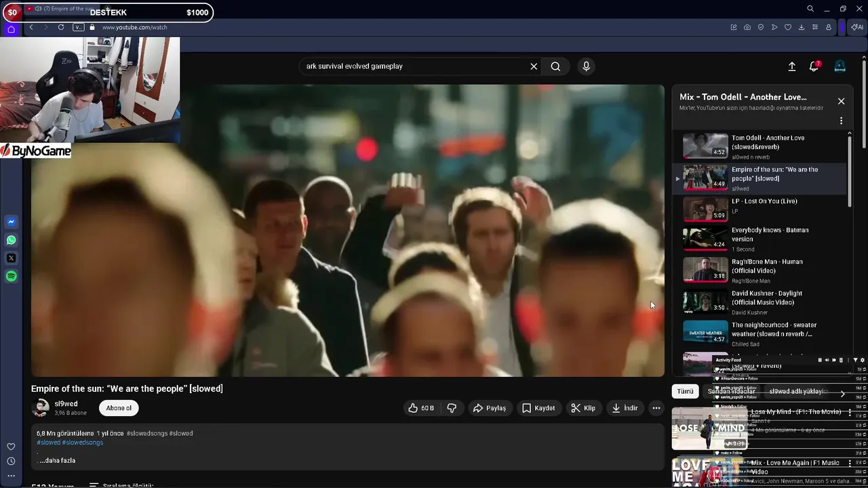The image size is (868, 488).
Task: Reload the page with the refresh icon
Action: tap(61, 27)
